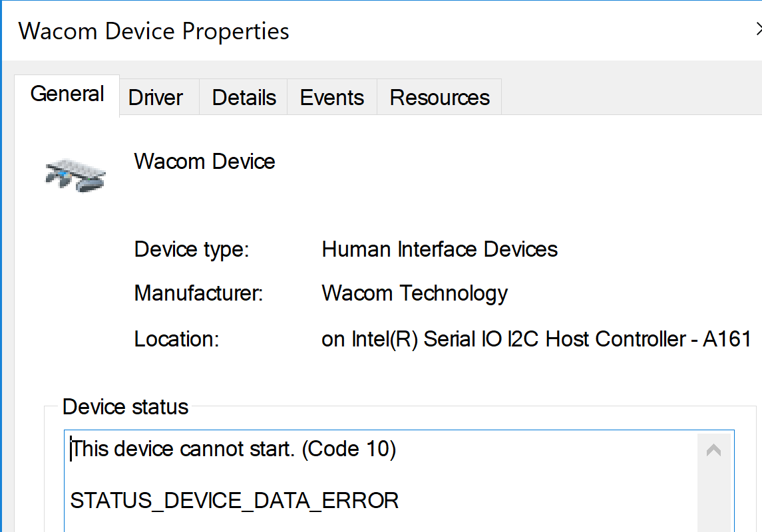Go to the Events tab
This screenshot has height=532, width=762.
pos(331,98)
